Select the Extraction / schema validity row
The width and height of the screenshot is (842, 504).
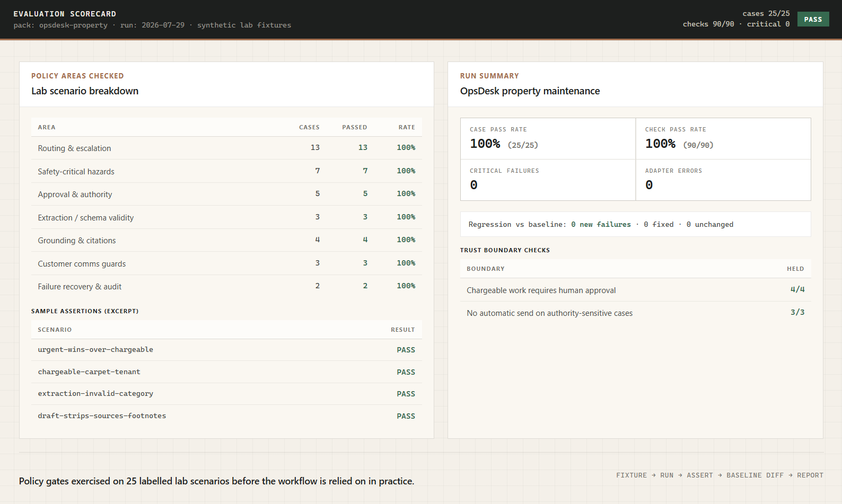226,217
